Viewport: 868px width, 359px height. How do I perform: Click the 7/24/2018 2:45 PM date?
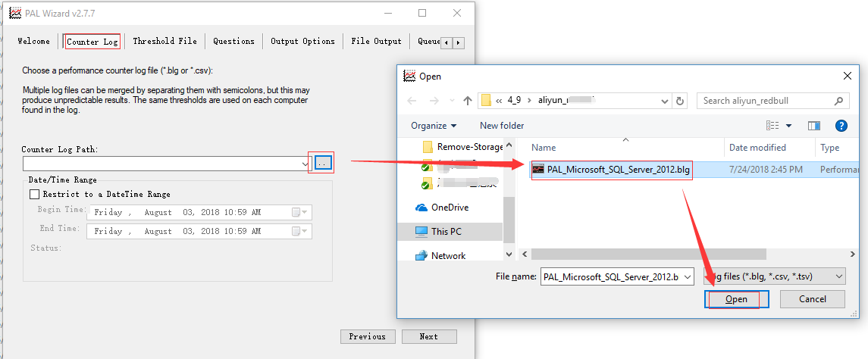click(x=766, y=170)
